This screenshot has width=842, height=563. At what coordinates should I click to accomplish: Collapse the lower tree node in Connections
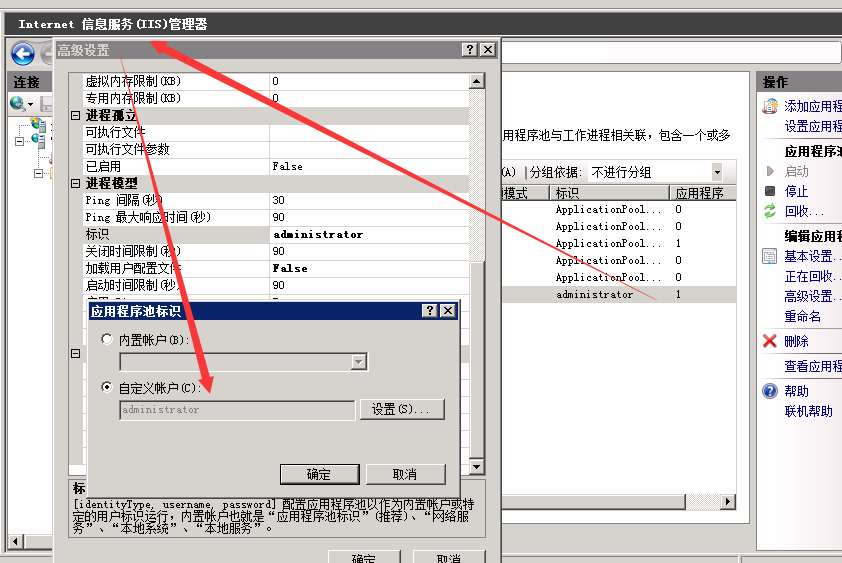click(x=38, y=174)
